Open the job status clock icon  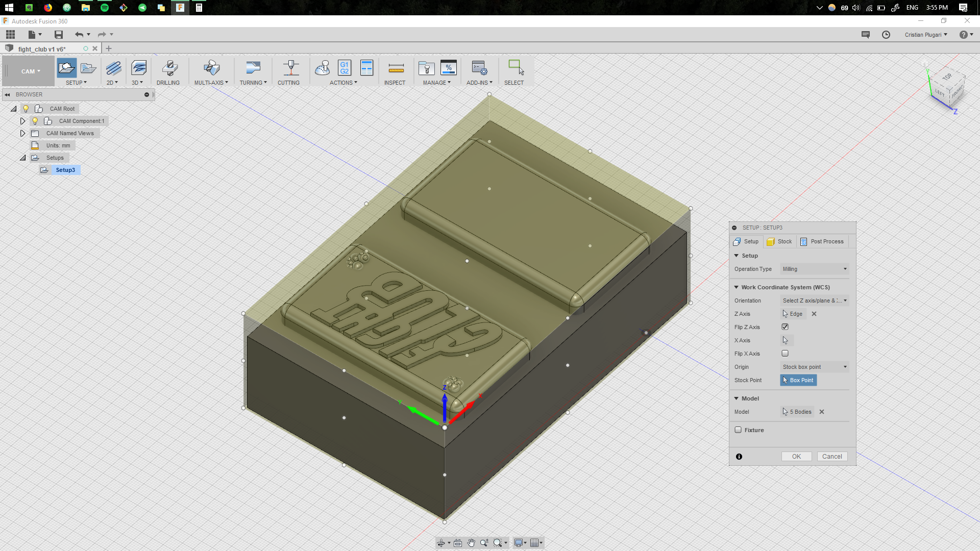tap(886, 35)
